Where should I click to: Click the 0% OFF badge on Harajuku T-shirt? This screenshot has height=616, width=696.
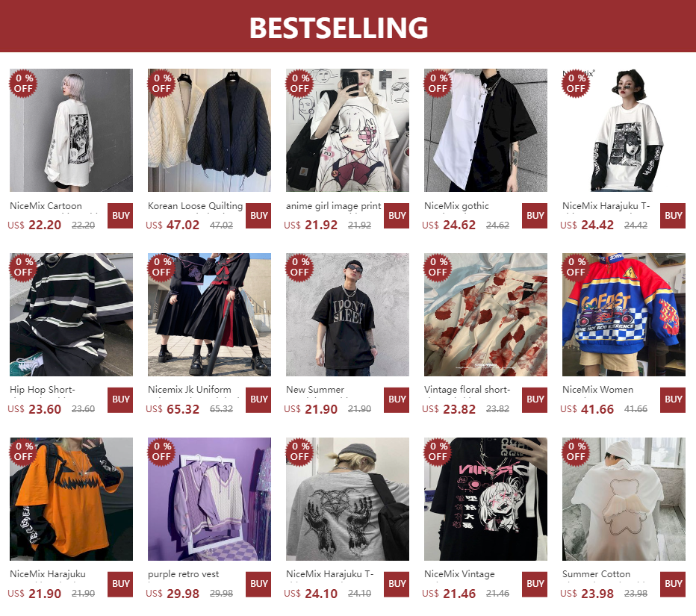tap(576, 84)
